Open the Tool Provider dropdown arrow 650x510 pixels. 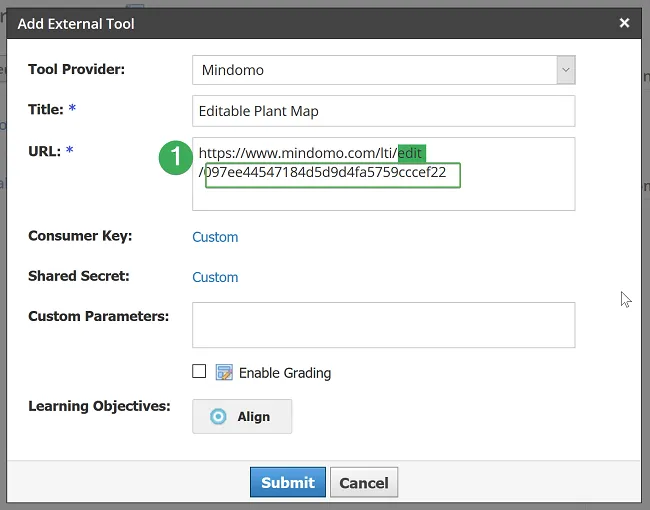click(566, 70)
